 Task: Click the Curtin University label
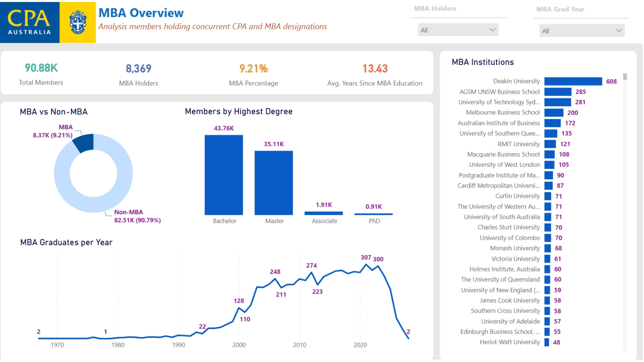tap(518, 196)
